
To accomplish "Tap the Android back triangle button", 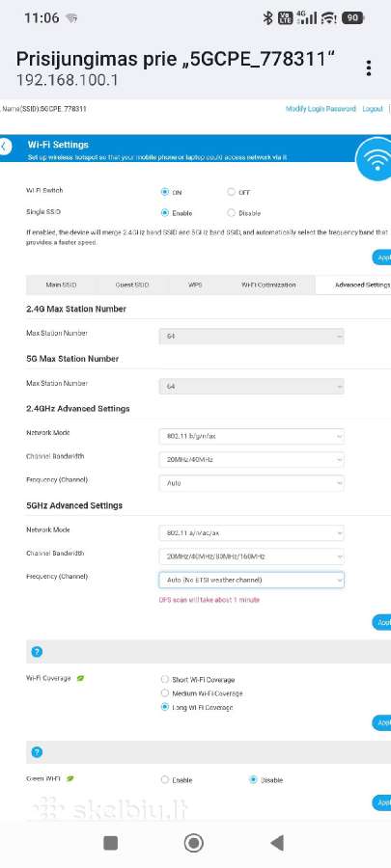I will [x=277, y=843].
